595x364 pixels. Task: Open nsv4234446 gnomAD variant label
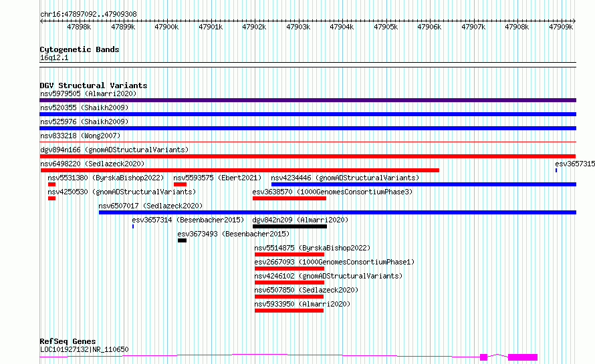345,178
